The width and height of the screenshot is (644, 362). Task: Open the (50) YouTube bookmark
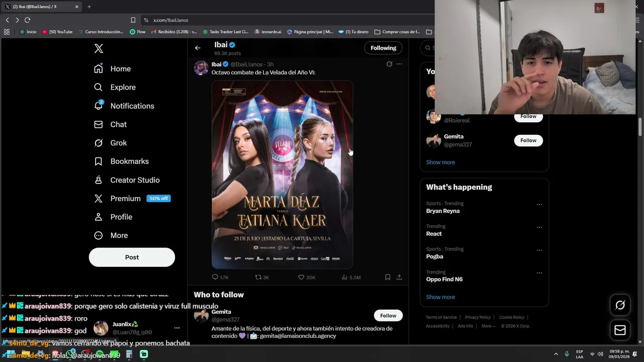57,32
